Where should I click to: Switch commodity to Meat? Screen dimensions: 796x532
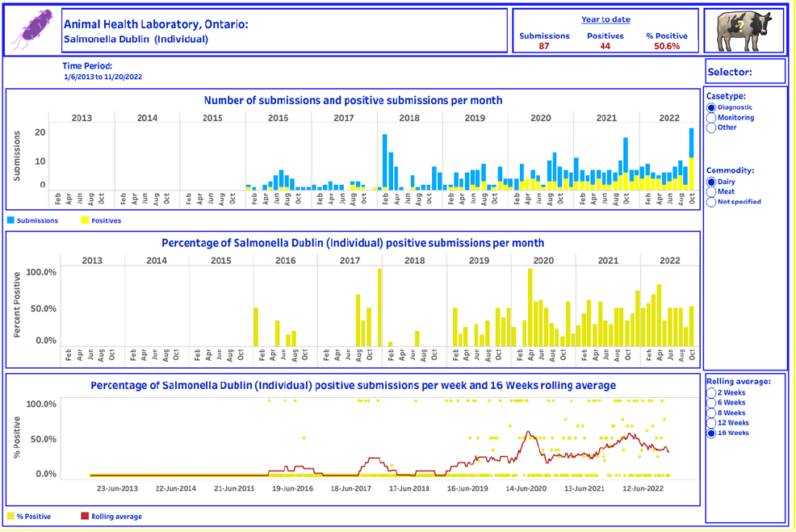click(711, 192)
